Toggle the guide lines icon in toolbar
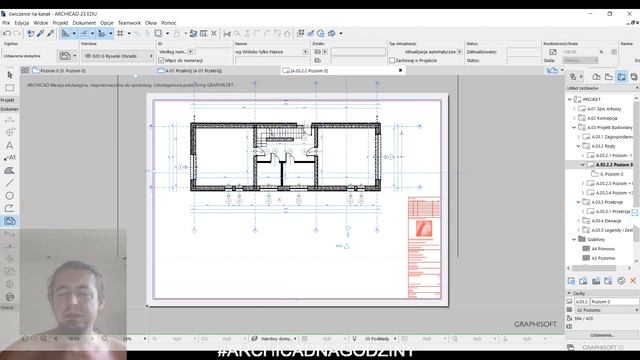 tap(65, 33)
